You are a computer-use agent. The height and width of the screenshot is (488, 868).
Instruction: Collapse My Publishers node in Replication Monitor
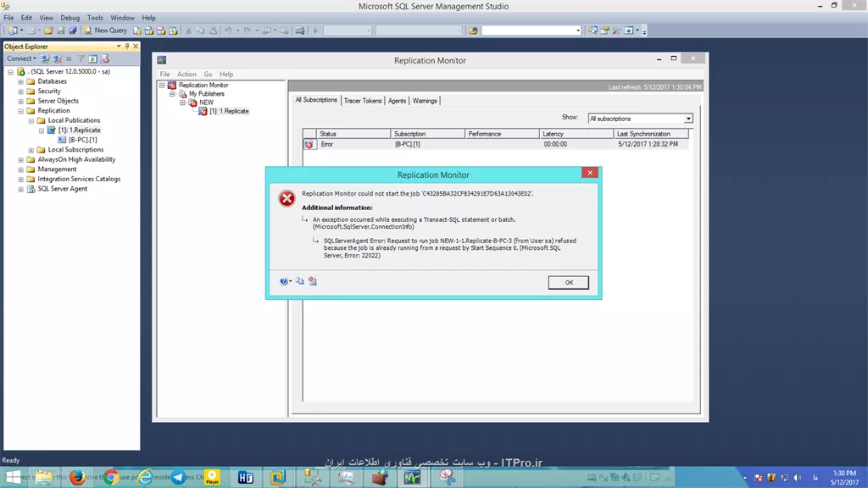172,94
